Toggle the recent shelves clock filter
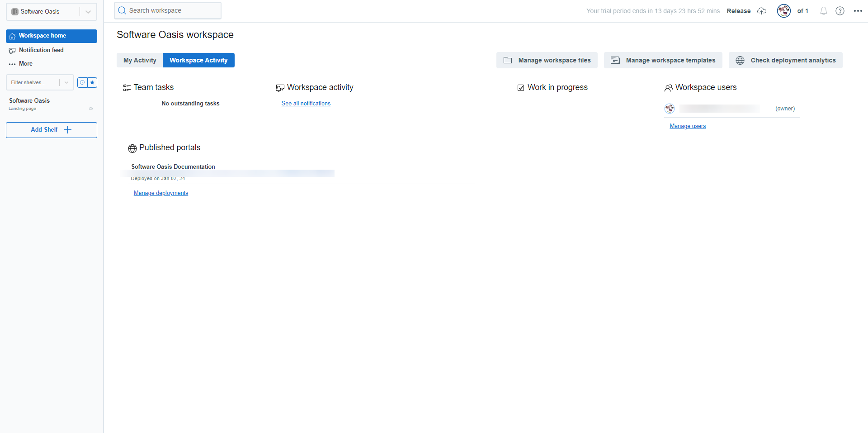The width and height of the screenshot is (868, 433). tap(82, 82)
